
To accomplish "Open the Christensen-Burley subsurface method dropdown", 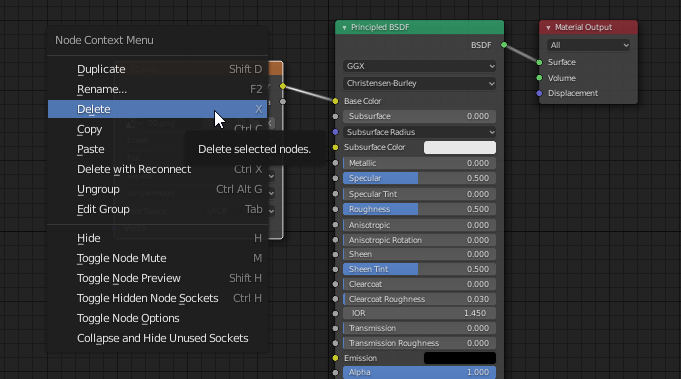I will [420, 83].
